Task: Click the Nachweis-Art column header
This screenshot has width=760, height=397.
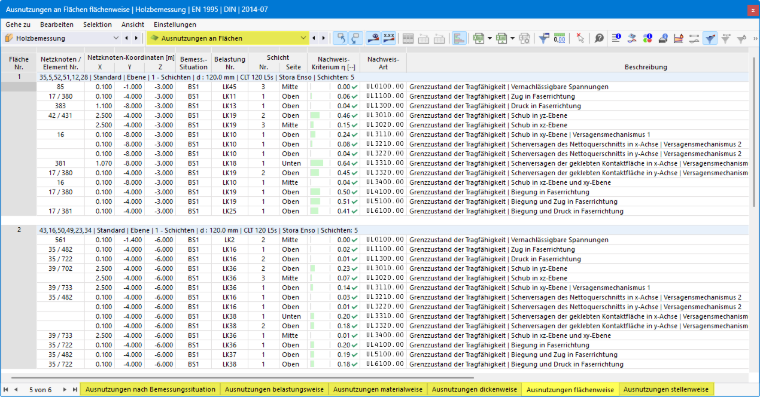Action: pyautogui.click(x=383, y=63)
